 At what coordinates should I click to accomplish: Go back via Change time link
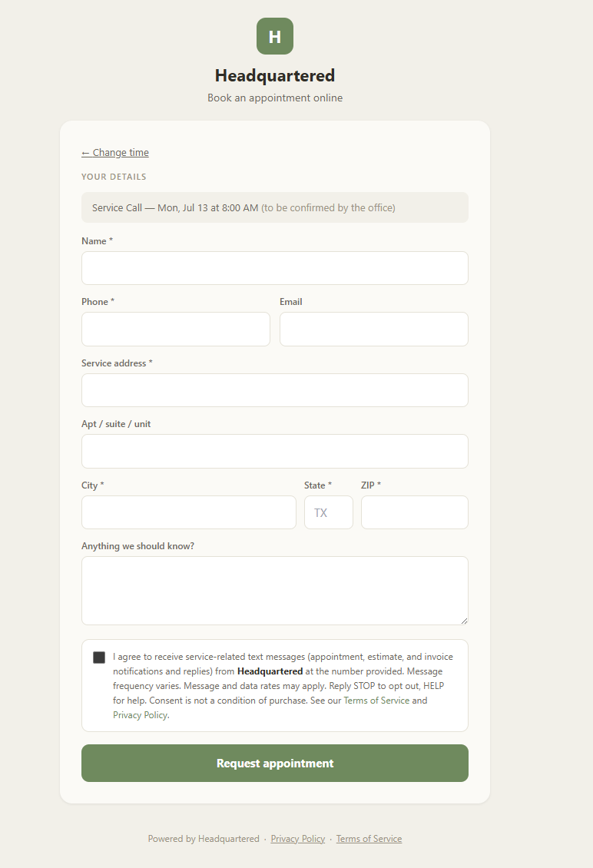[115, 152]
